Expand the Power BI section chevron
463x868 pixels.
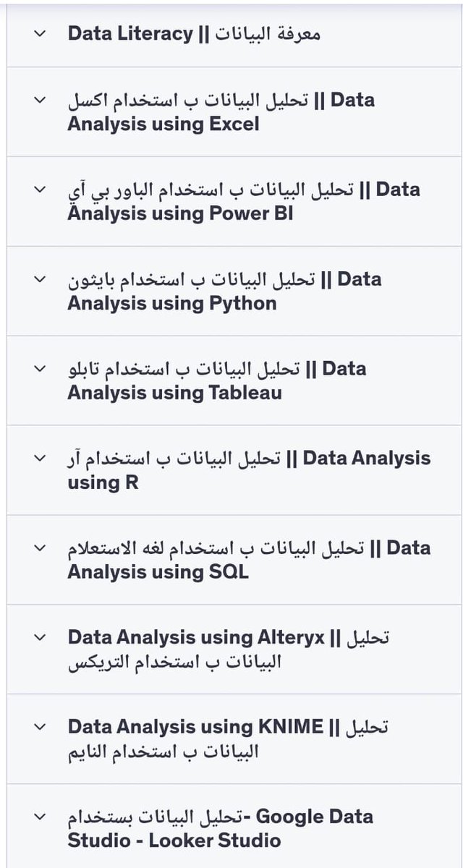[x=40, y=190]
